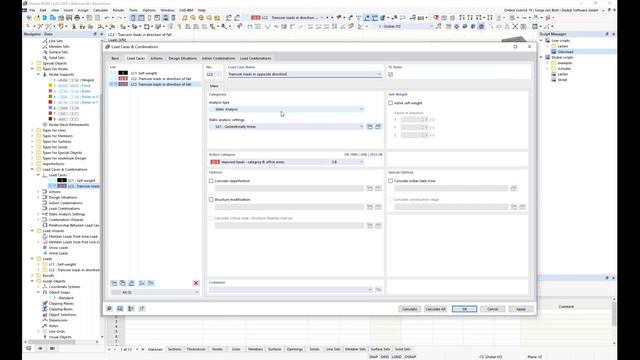
Task: Enable the Structure modification checkbox
Action: 211,199
